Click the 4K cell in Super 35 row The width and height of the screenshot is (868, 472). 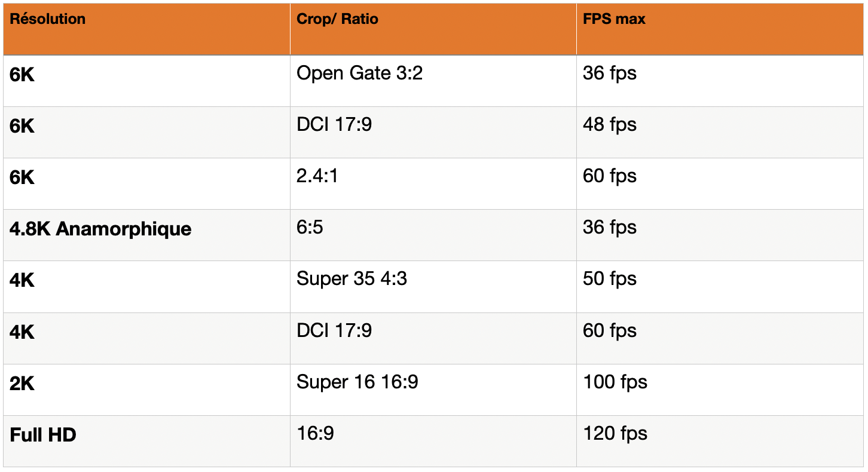pyautogui.click(x=22, y=281)
